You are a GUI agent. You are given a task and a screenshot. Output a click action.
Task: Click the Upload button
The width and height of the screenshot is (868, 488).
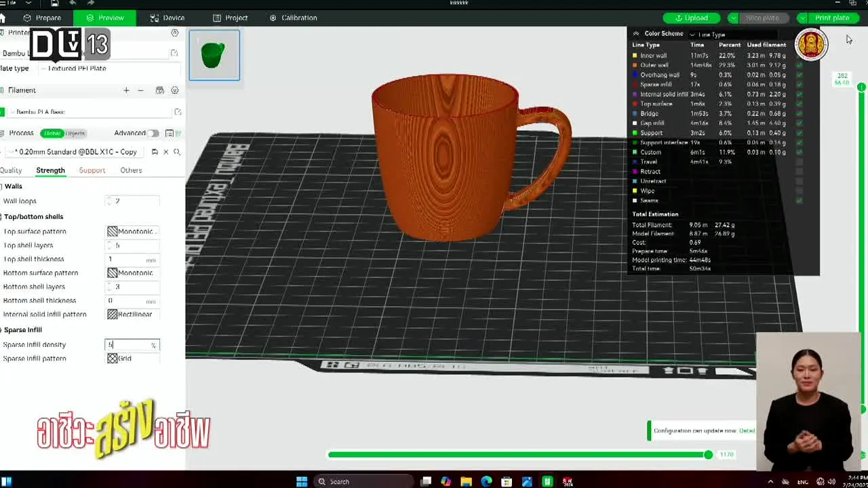click(692, 18)
